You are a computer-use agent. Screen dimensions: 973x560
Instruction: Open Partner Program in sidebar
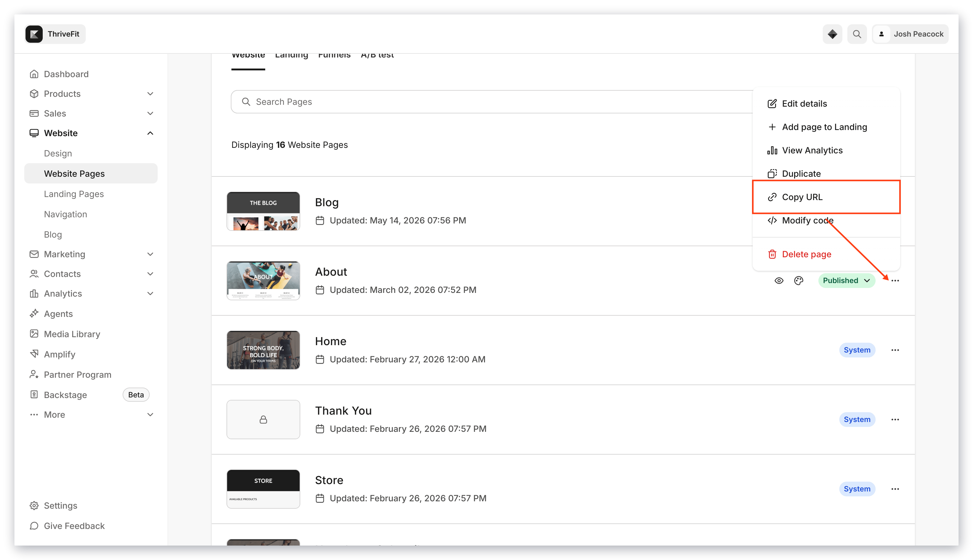point(77,374)
